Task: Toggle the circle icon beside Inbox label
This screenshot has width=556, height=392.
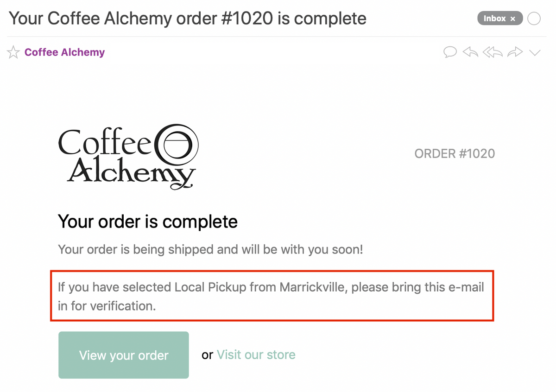Action: pos(534,19)
